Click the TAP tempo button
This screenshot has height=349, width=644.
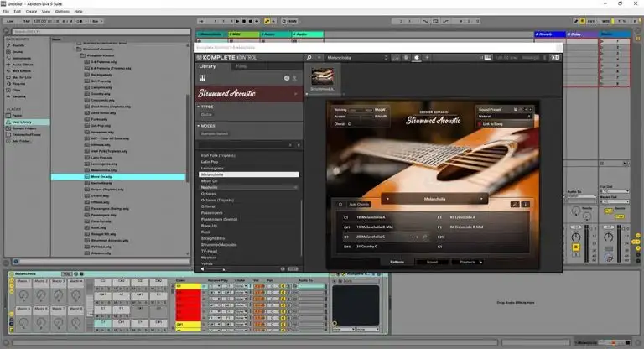(x=26, y=21)
